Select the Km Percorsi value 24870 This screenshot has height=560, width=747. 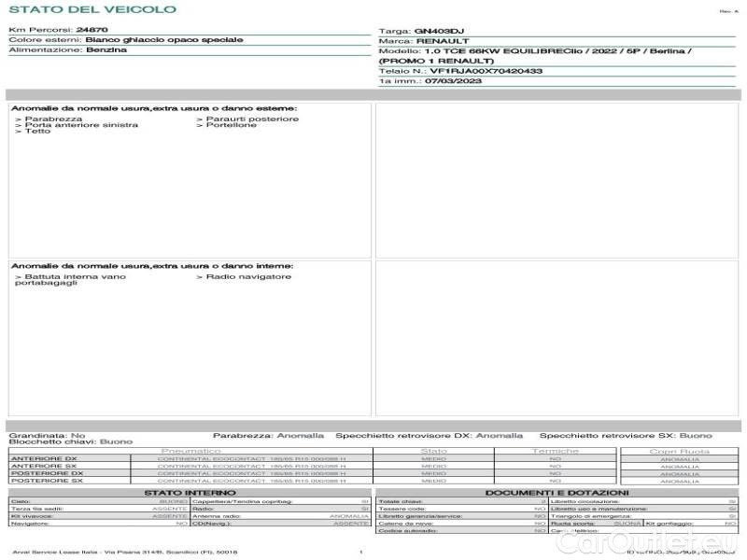92,31
